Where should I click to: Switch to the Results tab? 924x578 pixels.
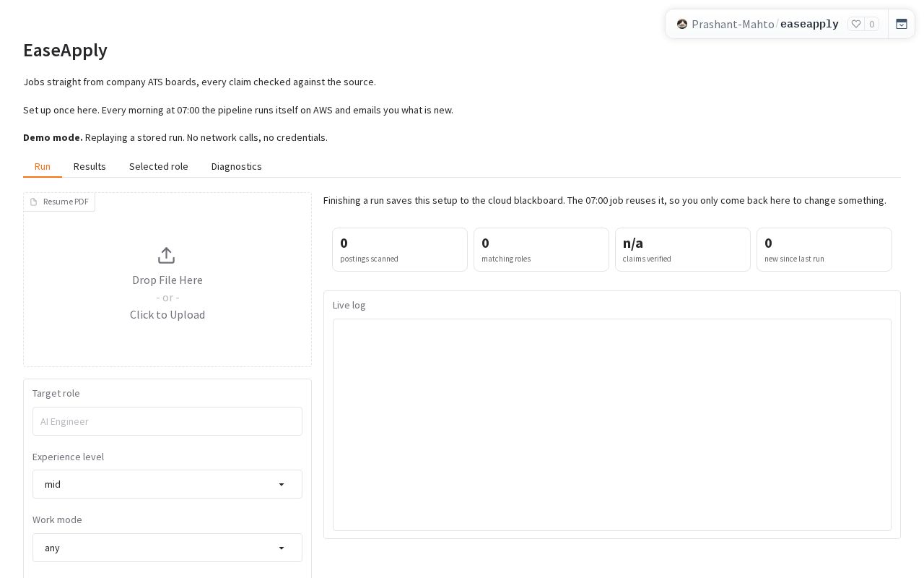[90, 166]
